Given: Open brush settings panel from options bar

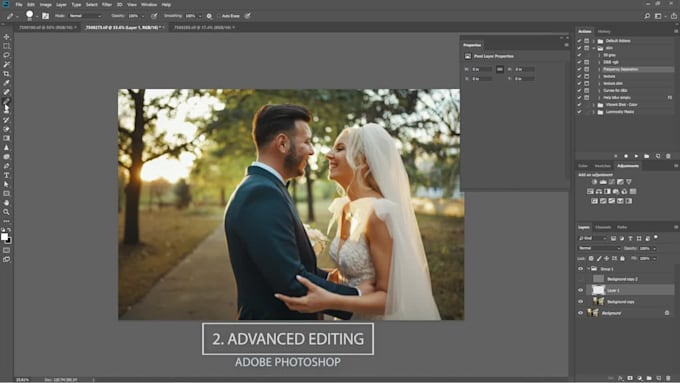Looking at the screenshot, I should coord(46,16).
